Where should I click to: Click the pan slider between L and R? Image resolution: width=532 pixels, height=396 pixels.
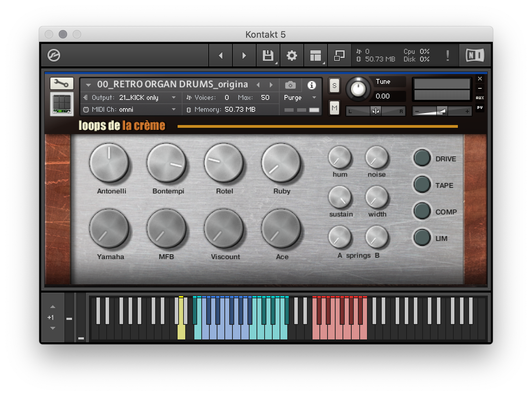[x=375, y=111]
